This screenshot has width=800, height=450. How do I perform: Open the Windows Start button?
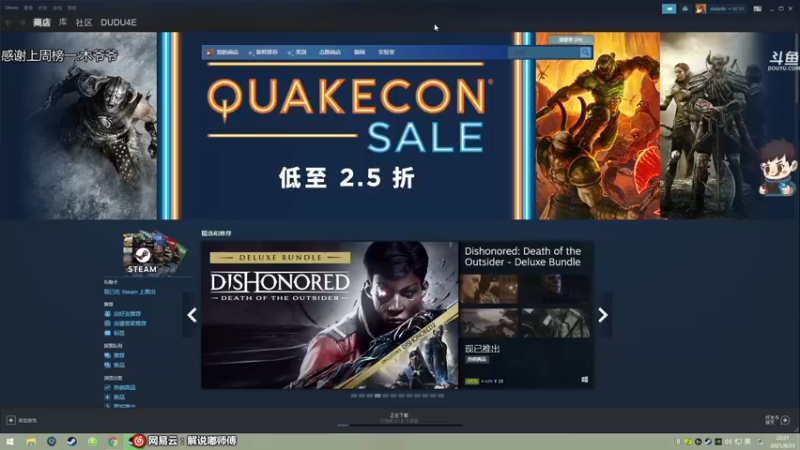click(10, 442)
